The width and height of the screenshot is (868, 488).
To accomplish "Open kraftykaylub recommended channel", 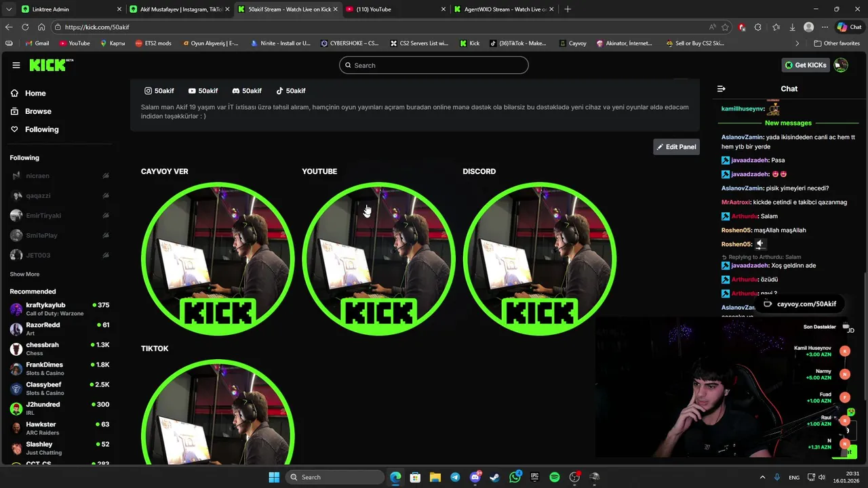I will pyautogui.click(x=59, y=309).
